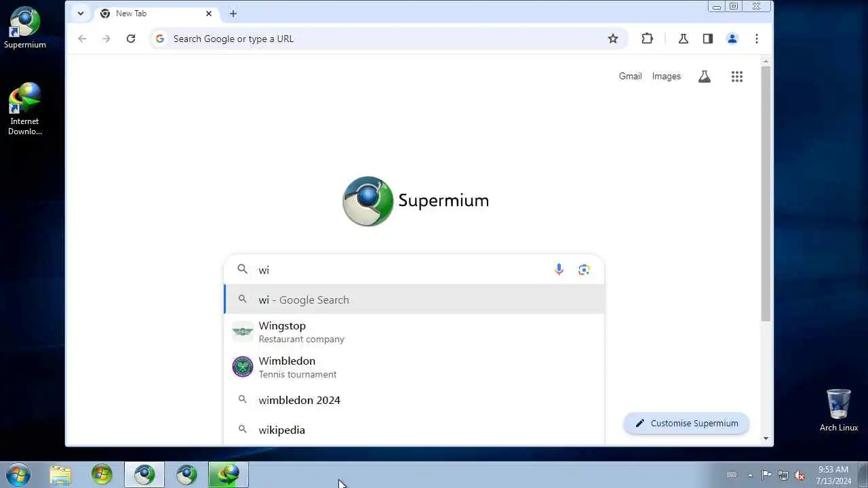
Task: Select the 'wimbledon 2024' suggestion
Action: pyautogui.click(x=414, y=400)
